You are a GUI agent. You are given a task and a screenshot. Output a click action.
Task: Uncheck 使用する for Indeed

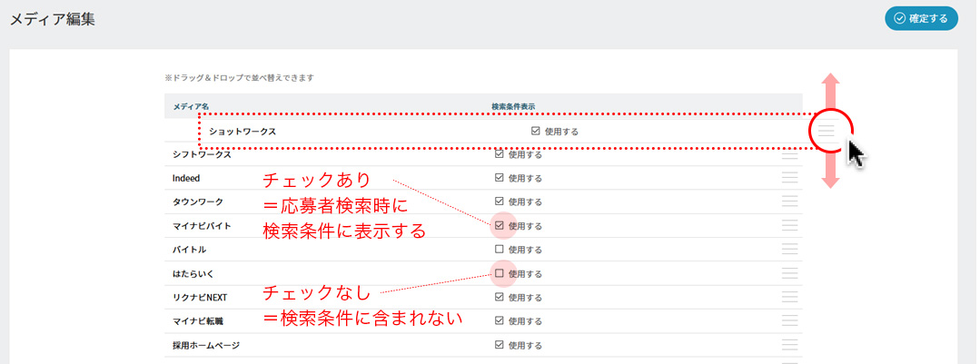pos(500,178)
